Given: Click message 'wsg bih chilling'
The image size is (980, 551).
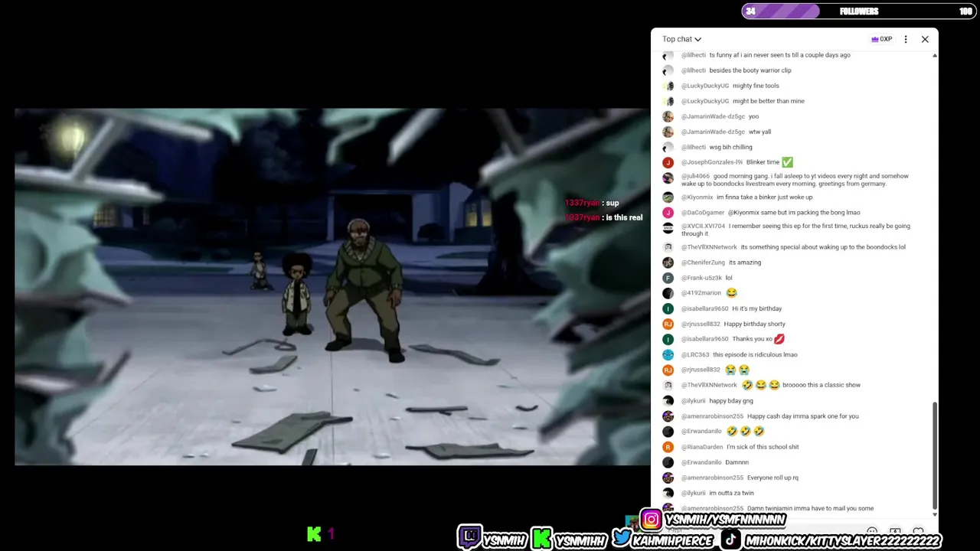Looking at the screenshot, I should 730,147.
